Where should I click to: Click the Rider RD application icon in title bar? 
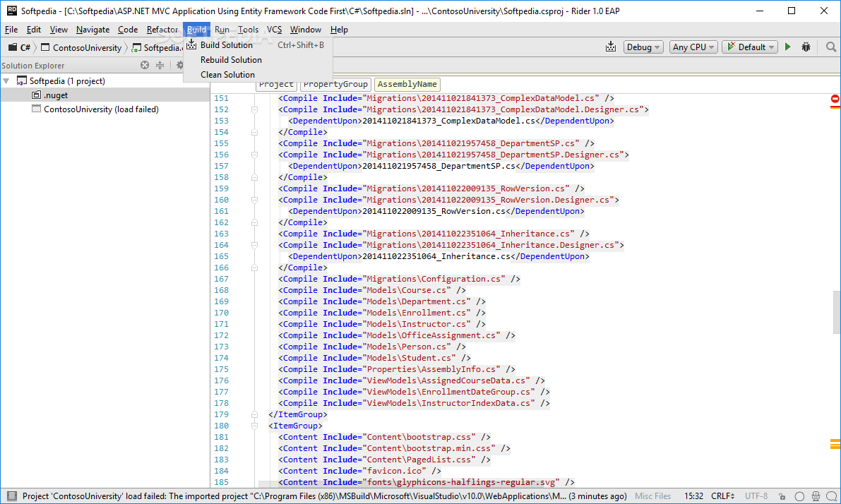11,11
